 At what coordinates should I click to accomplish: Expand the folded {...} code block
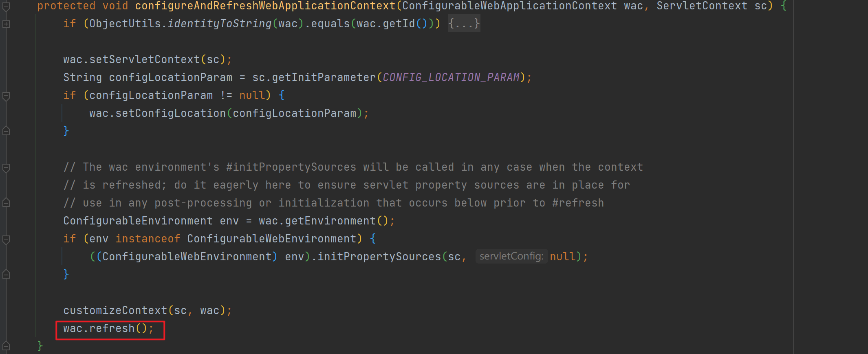click(x=464, y=24)
